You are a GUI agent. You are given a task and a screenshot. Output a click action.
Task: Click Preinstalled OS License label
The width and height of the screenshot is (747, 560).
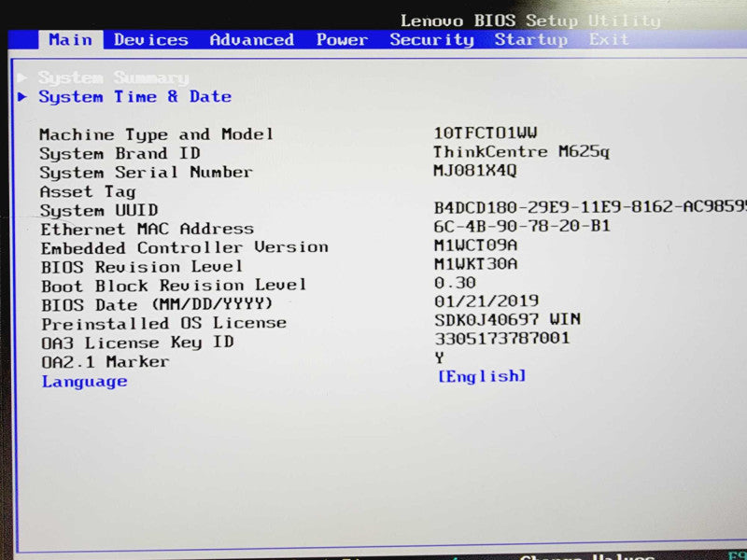164,324
